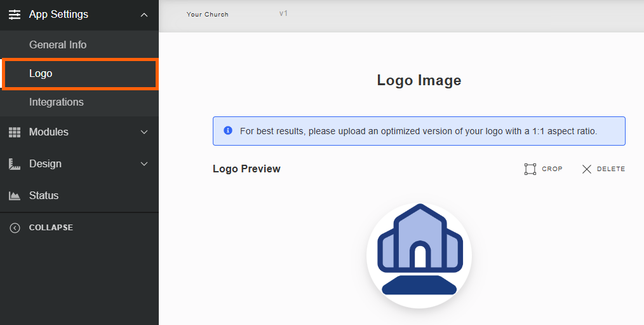Expand the Modules section chevron

(144, 132)
